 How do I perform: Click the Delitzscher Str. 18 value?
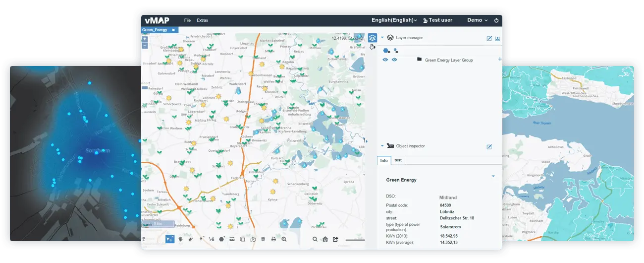tap(457, 218)
